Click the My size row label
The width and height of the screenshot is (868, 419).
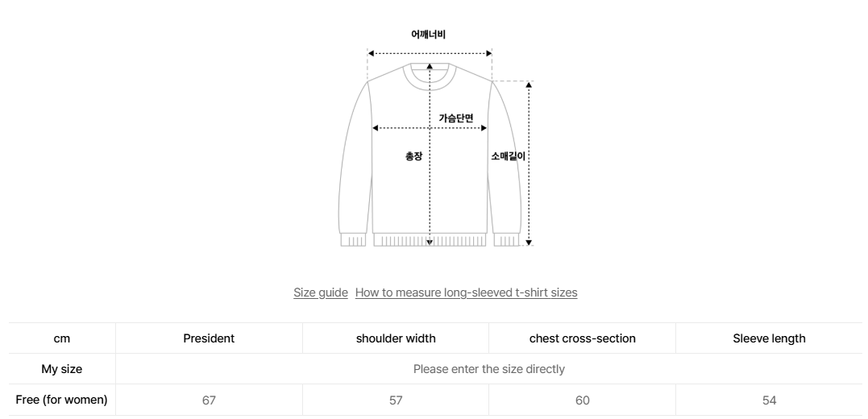pos(62,369)
